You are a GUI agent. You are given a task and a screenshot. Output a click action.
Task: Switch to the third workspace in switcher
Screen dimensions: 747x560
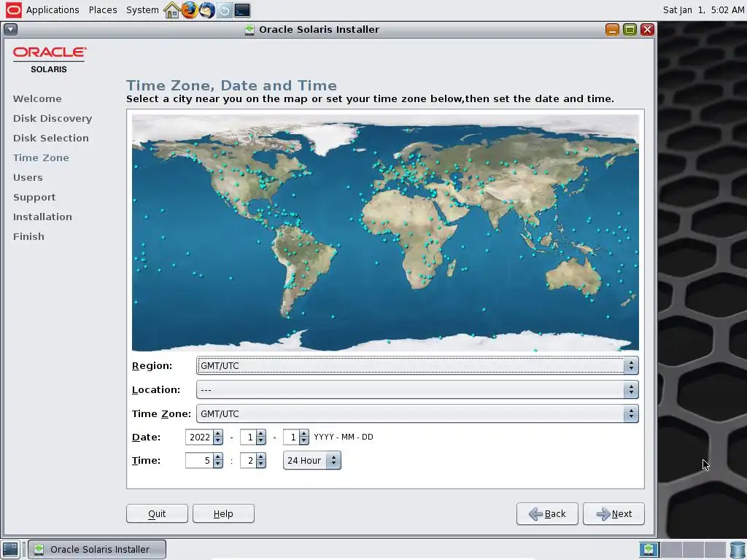pos(693,549)
